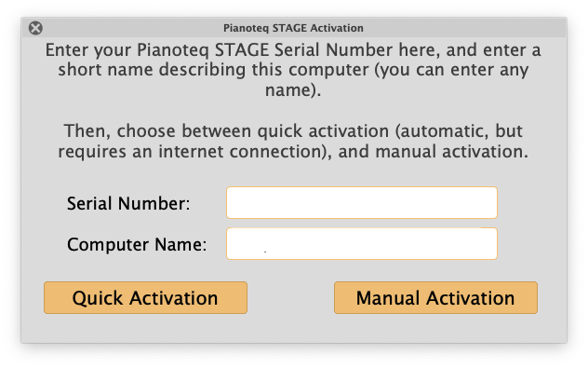Click the line starting "Then, choose between"

tap(293, 131)
